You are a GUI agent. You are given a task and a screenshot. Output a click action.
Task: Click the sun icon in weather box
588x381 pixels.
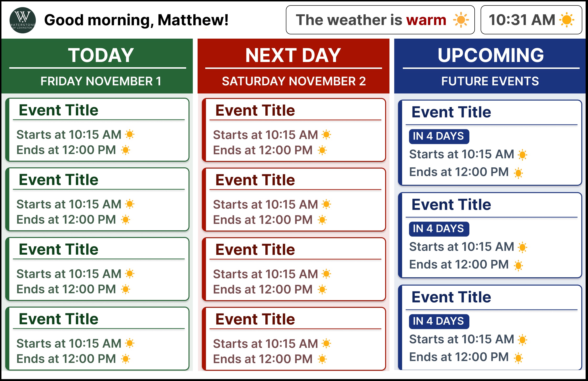coord(461,20)
